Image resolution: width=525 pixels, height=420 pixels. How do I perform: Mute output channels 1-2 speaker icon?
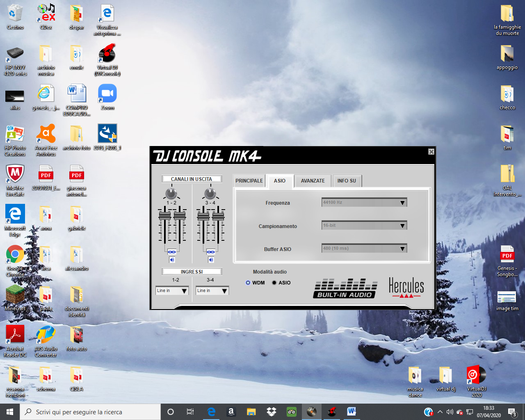pos(172,260)
